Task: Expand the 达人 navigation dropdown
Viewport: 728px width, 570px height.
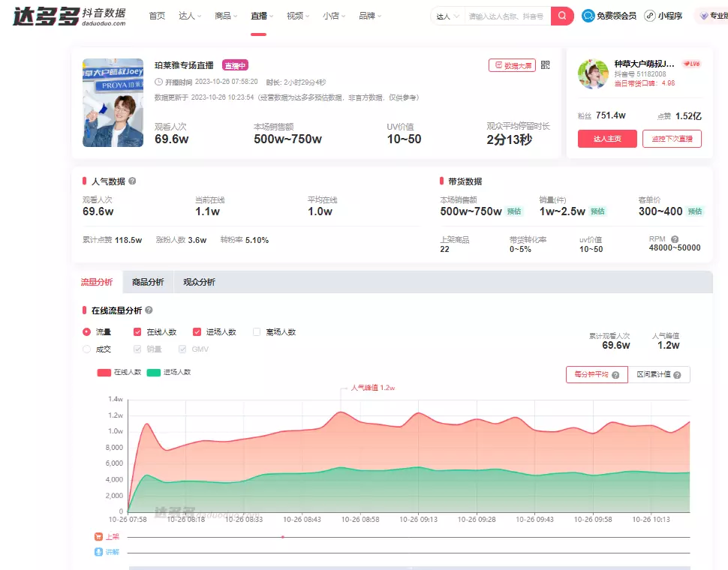Action: 190,16
